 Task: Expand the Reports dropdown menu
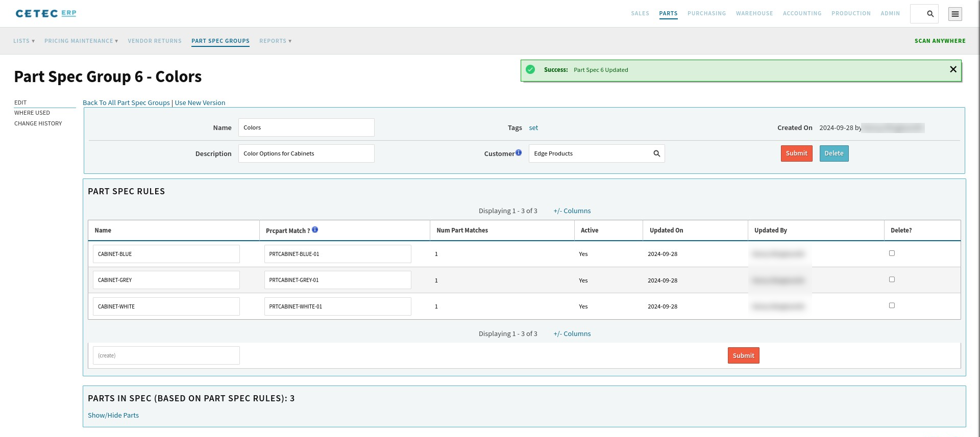click(276, 41)
